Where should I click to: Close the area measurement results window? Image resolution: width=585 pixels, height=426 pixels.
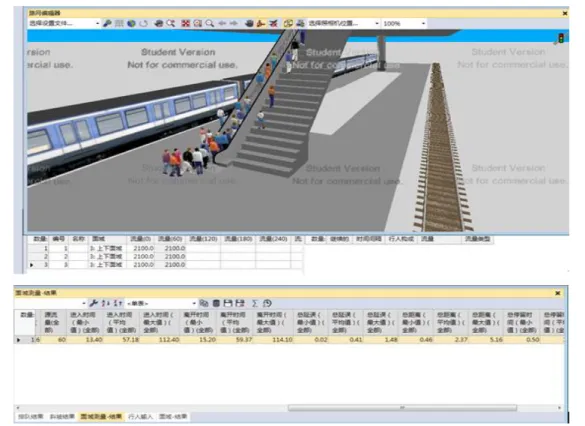tap(558, 293)
